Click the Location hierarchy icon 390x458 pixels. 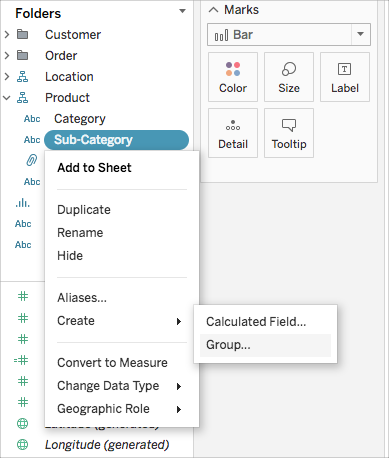(22, 77)
